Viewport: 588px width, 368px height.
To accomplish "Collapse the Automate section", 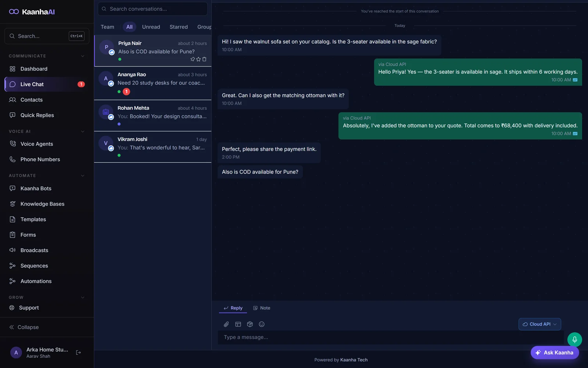I will 83,176.
